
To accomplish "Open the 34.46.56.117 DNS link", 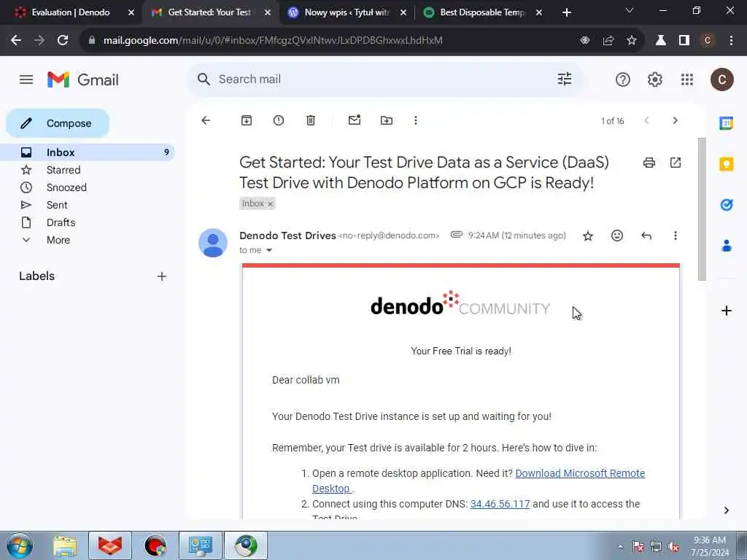I will coord(500,504).
